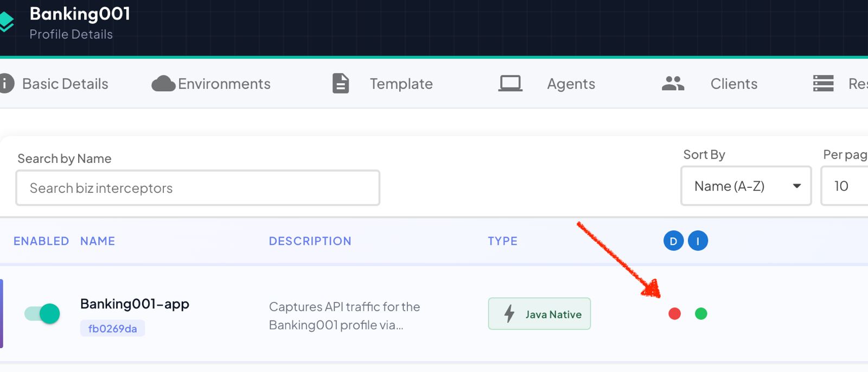Click the Search by Name label
Screen dimensions: 868x372
(65, 159)
